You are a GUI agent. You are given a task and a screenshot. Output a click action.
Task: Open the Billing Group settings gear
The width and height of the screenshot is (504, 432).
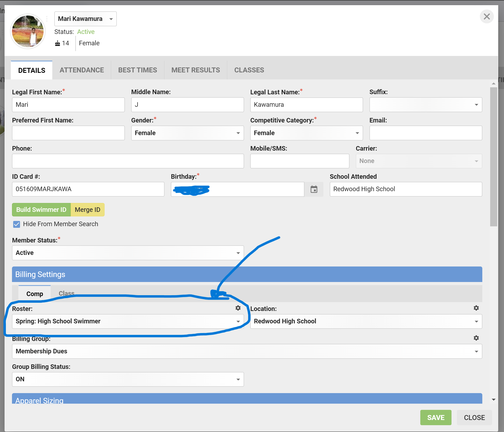tap(476, 338)
